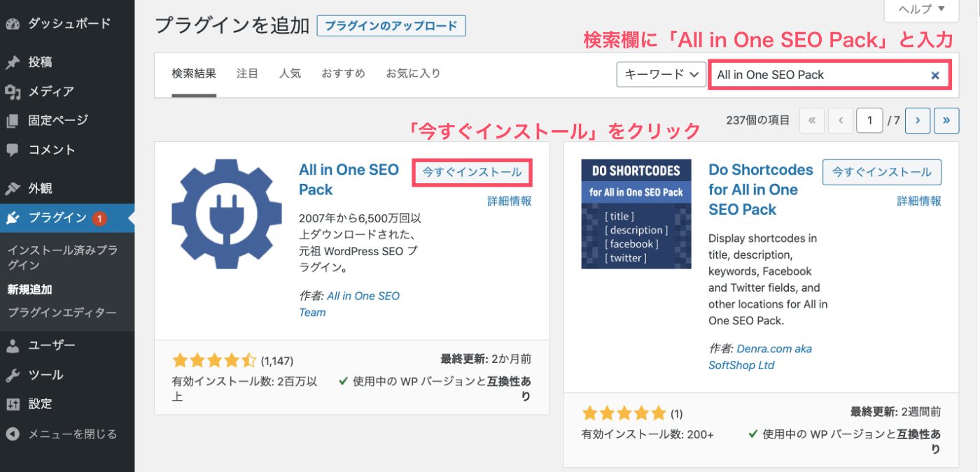Open メディア menu item
980x472 pixels.
point(51,92)
